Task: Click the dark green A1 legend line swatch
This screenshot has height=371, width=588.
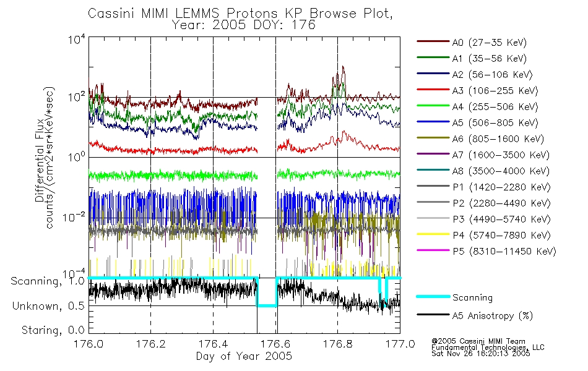Action: pyautogui.click(x=433, y=58)
